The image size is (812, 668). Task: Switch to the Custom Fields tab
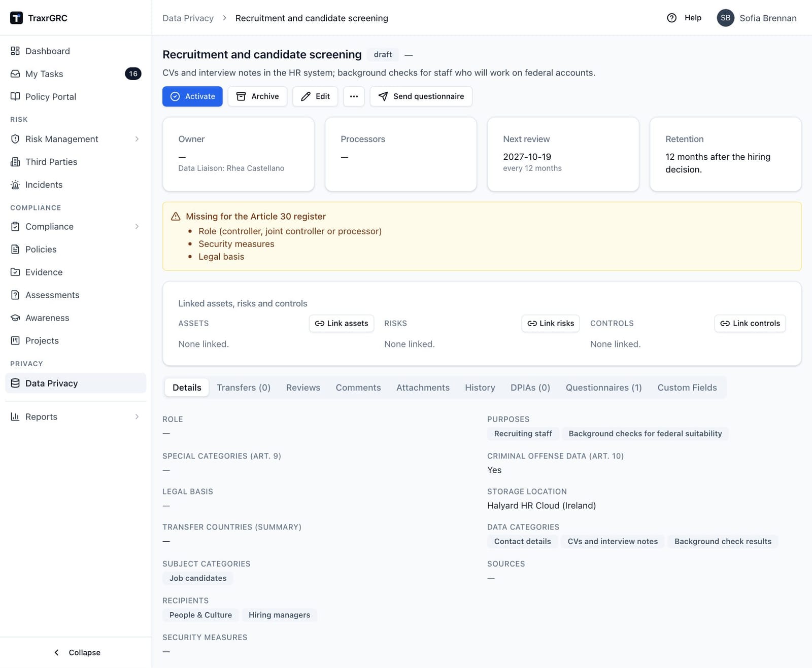(687, 388)
